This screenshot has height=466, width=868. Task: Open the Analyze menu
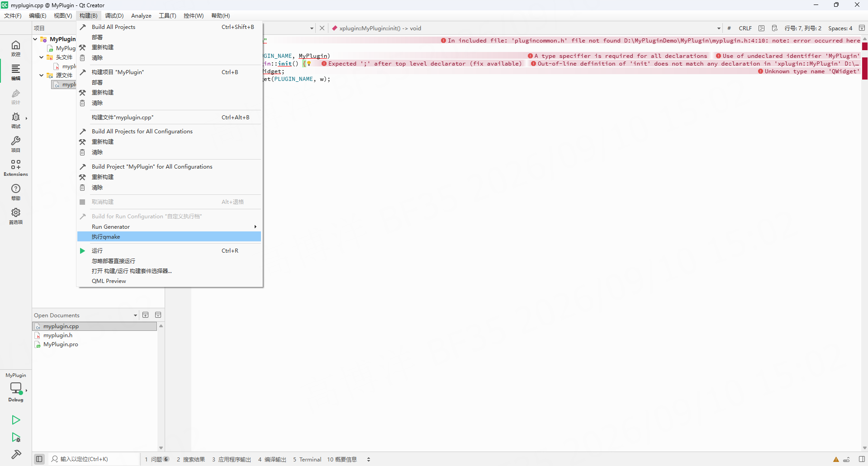point(141,16)
